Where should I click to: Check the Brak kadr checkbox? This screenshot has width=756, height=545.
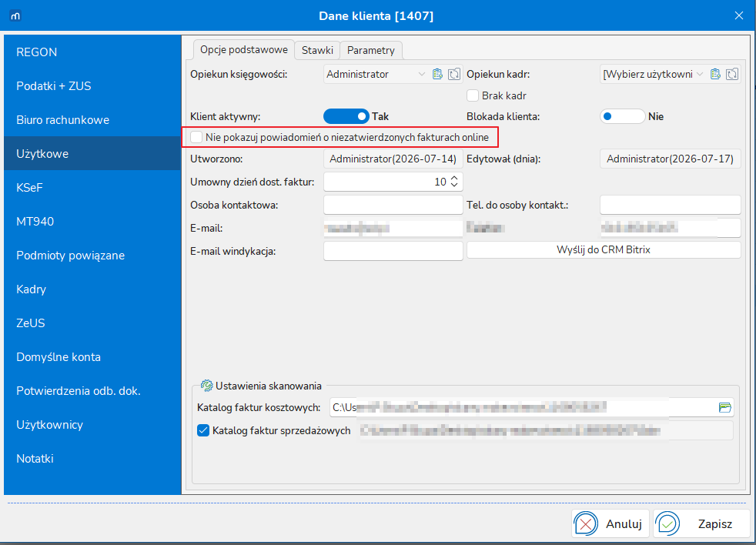coord(473,95)
